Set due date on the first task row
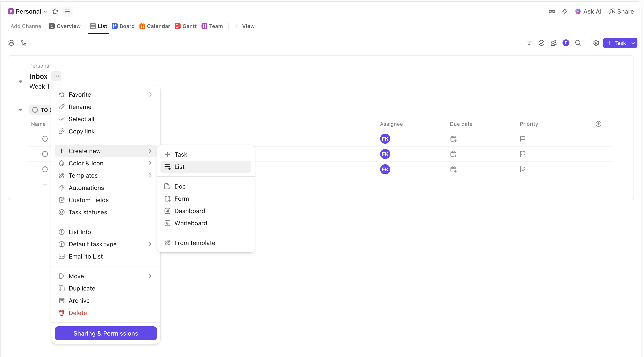Screen dimensions: 644x357 pyautogui.click(x=453, y=139)
